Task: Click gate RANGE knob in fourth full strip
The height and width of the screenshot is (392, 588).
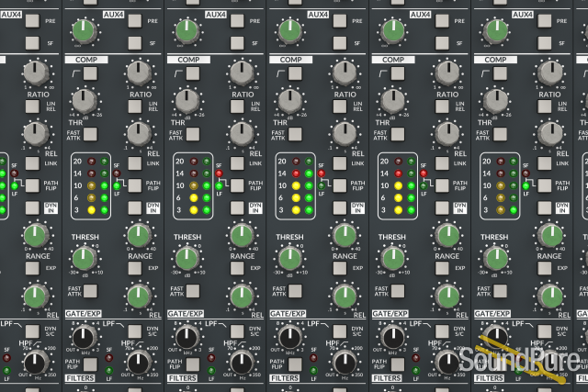Action: click(x=447, y=236)
